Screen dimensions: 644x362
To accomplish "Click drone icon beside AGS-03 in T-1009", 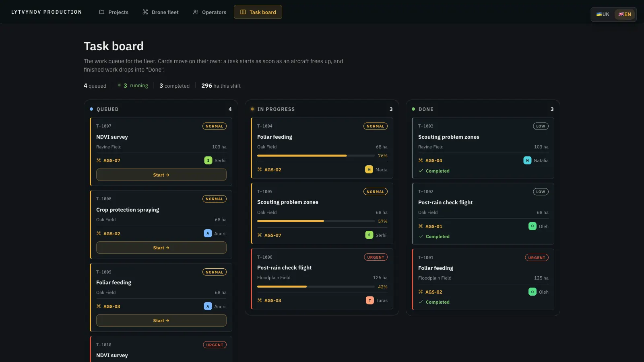I will pyautogui.click(x=99, y=306).
